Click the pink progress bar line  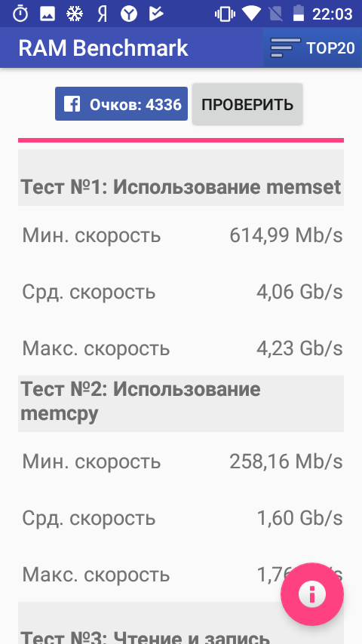[x=181, y=140]
